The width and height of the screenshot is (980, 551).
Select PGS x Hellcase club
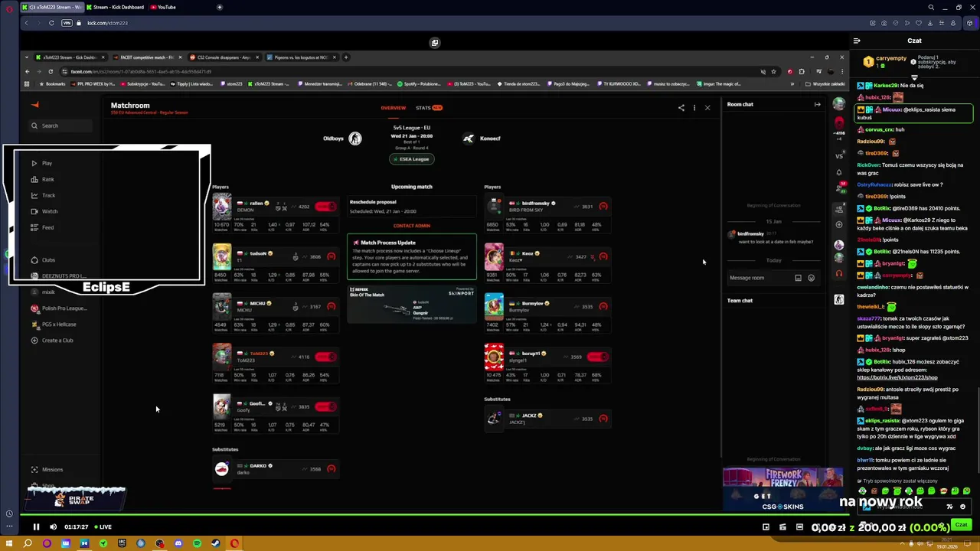tap(54, 324)
